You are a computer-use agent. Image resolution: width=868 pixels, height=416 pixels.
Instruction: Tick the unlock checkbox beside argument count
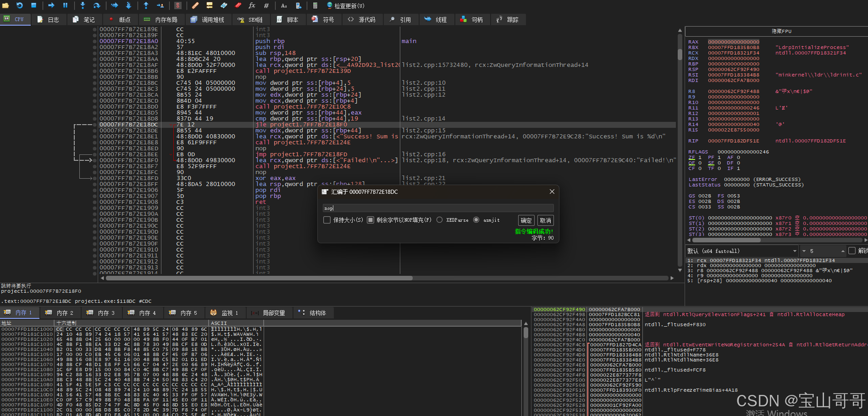852,251
